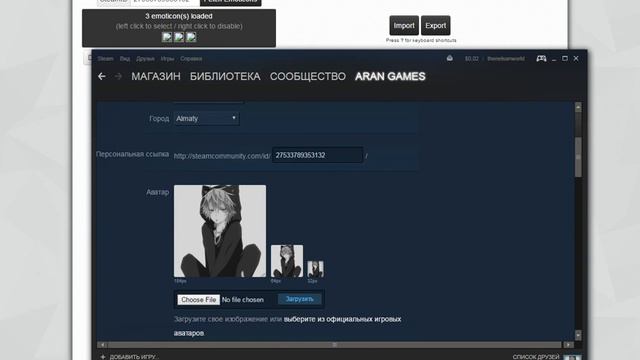
Task: Click the '3 emoticon(s) loaded' text
Action: click(179, 16)
